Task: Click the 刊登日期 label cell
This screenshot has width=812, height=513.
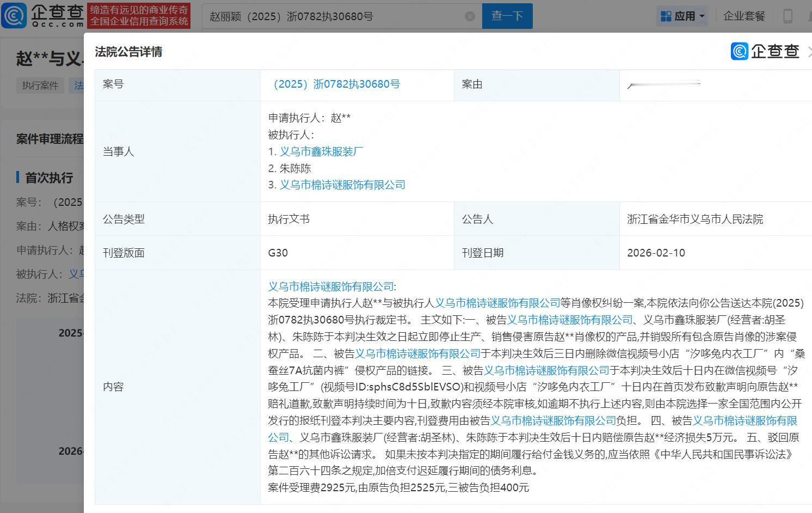Action: tap(537, 253)
